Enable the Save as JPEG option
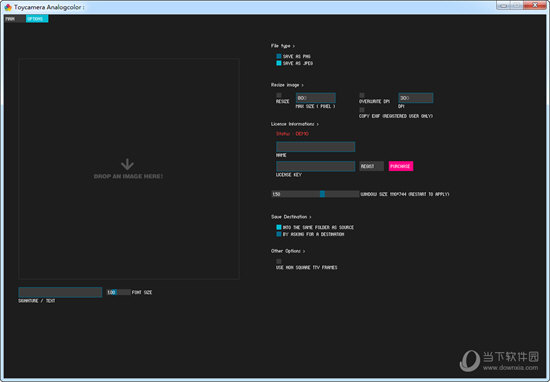Screen dimensions: 550x382 (x=279, y=63)
